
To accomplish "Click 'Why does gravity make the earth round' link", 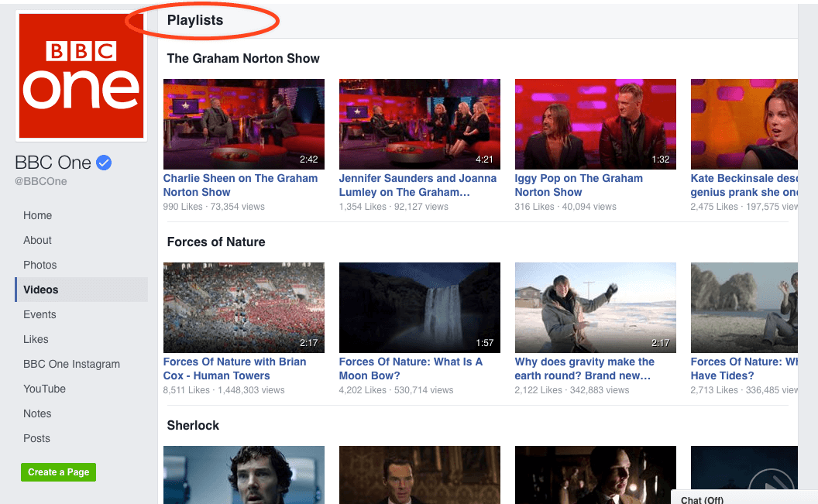I will point(584,369).
